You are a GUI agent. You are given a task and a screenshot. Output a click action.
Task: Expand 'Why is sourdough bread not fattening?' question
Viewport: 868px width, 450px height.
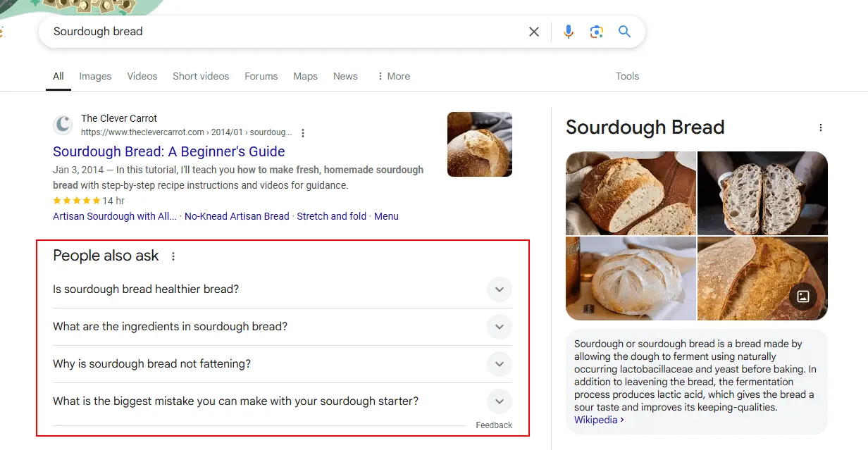pyautogui.click(x=499, y=364)
